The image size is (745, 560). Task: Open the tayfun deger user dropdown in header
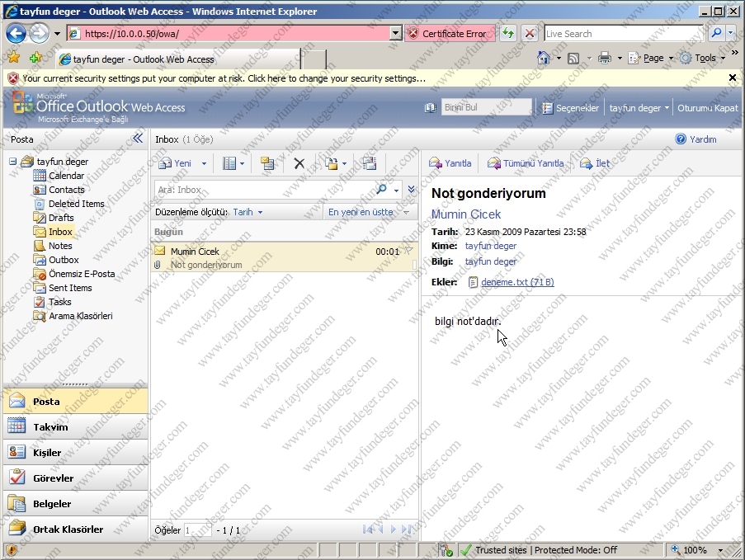click(x=639, y=108)
